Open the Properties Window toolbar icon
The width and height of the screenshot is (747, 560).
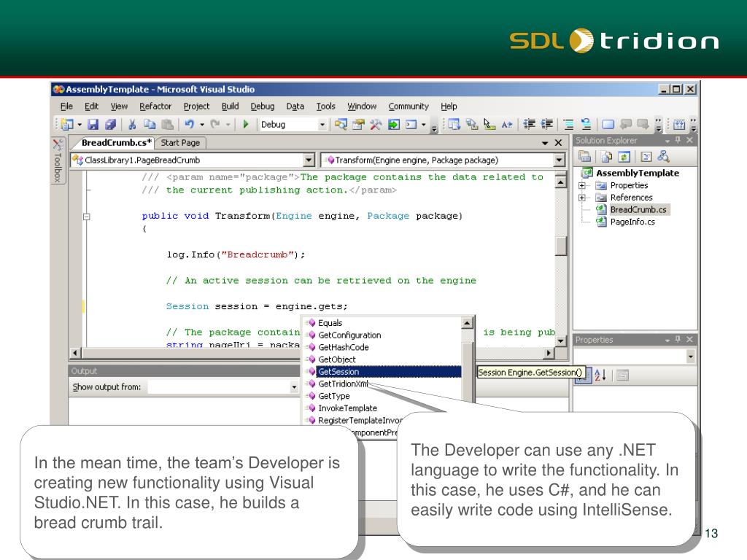(358, 125)
